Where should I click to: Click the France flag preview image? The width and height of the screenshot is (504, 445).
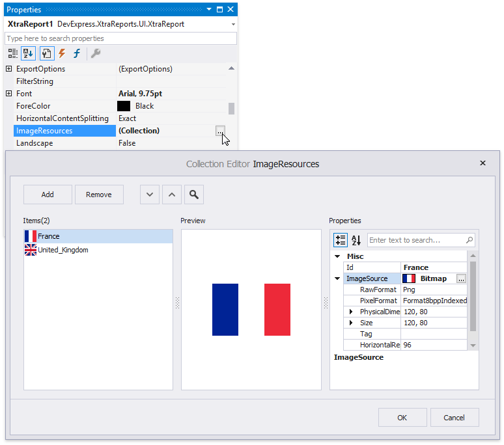pyautogui.click(x=251, y=310)
